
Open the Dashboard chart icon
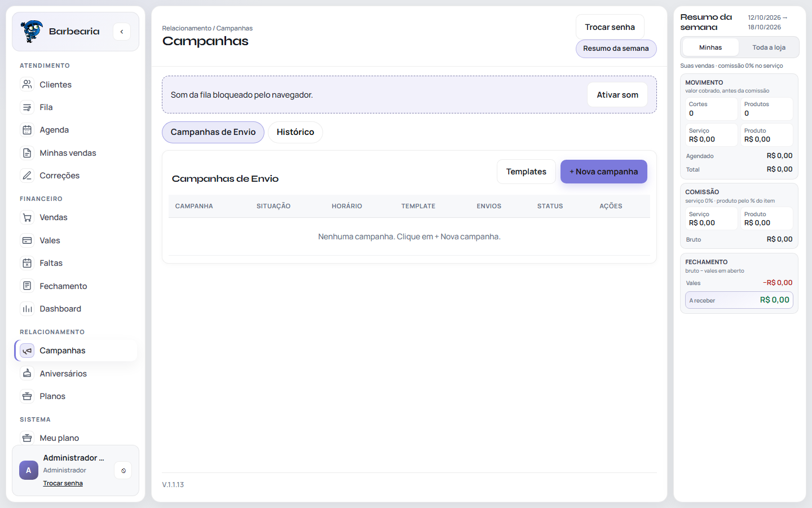click(27, 309)
